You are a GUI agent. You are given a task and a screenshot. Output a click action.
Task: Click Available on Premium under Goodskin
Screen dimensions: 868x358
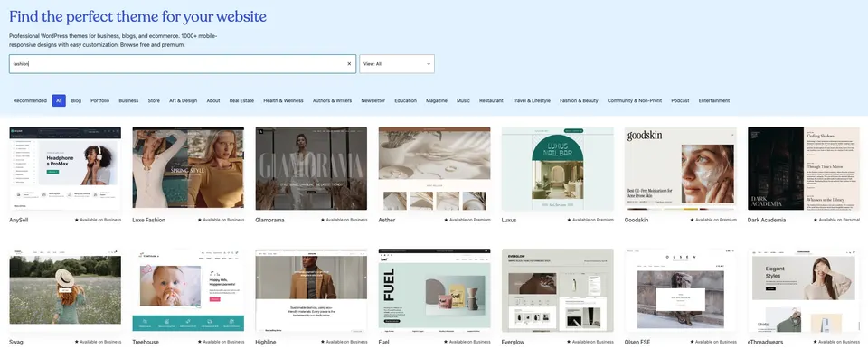pyautogui.click(x=713, y=220)
